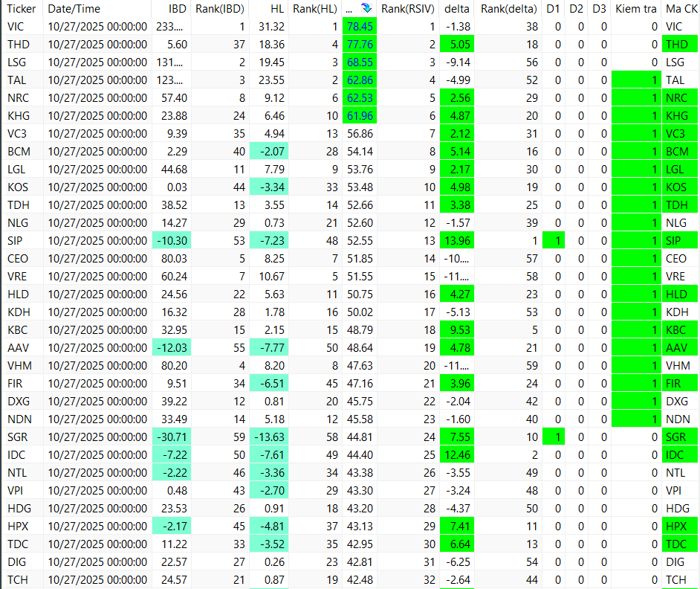Click the IBD column header
Viewport: 700px width, 589px height.
coord(178,8)
